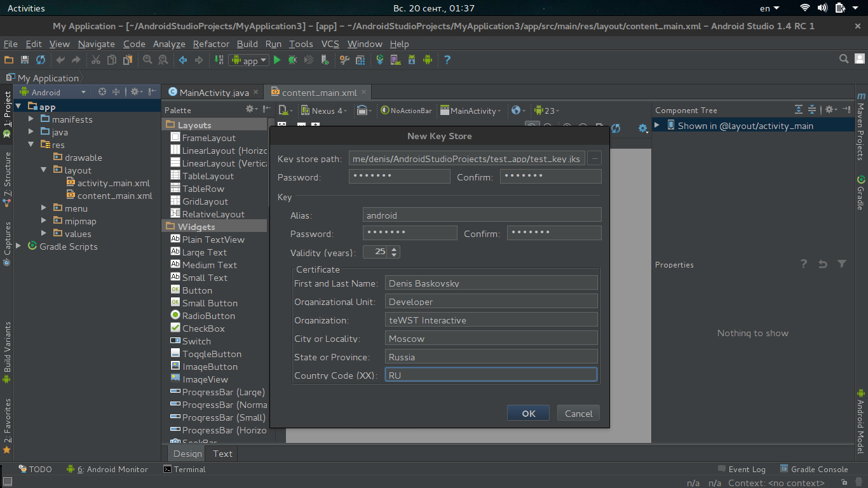Open the AVD Manager icon
The width and height of the screenshot is (868, 488).
click(x=395, y=60)
